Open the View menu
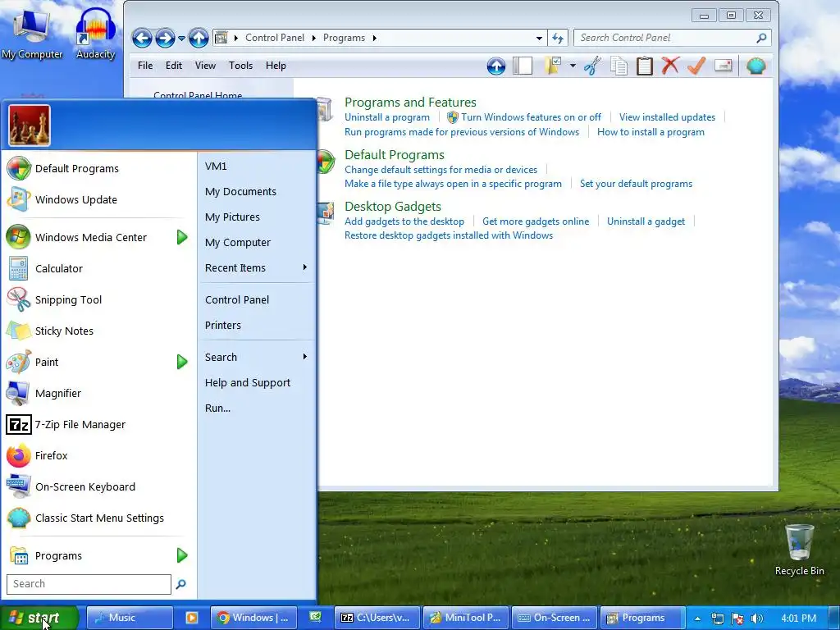Viewport: 840px width, 630px height. pyautogui.click(x=205, y=66)
